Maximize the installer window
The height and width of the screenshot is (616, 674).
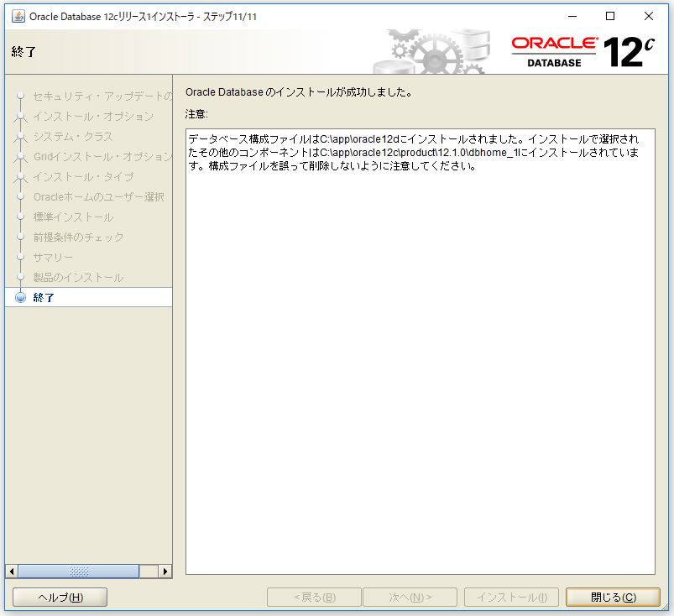click(x=610, y=16)
